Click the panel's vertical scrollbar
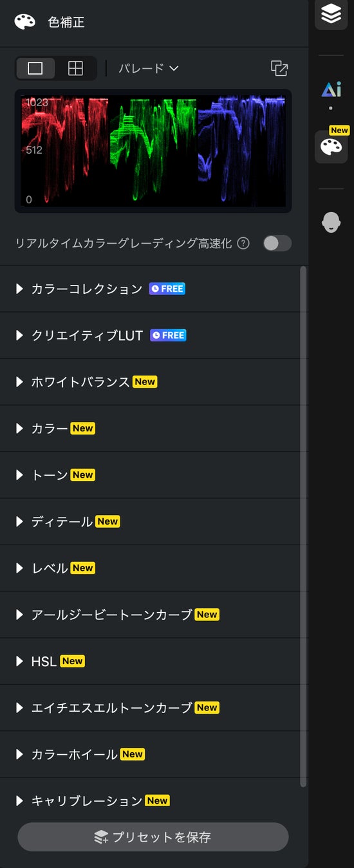Image resolution: width=354 pixels, height=868 pixels. pos(304,526)
